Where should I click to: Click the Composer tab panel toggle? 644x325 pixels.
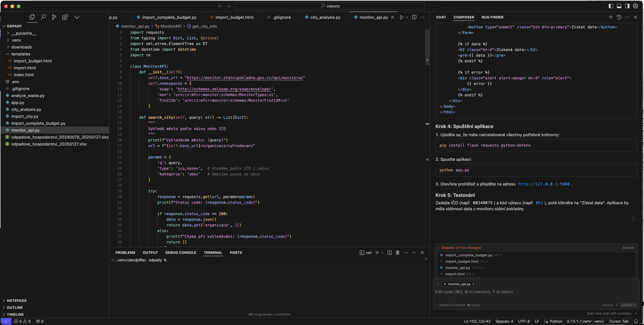(463, 17)
